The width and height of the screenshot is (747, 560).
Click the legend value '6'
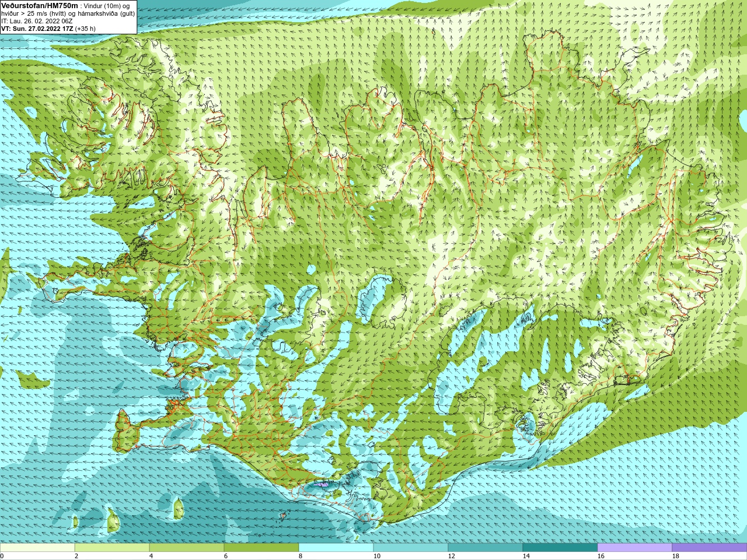pos(225,556)
